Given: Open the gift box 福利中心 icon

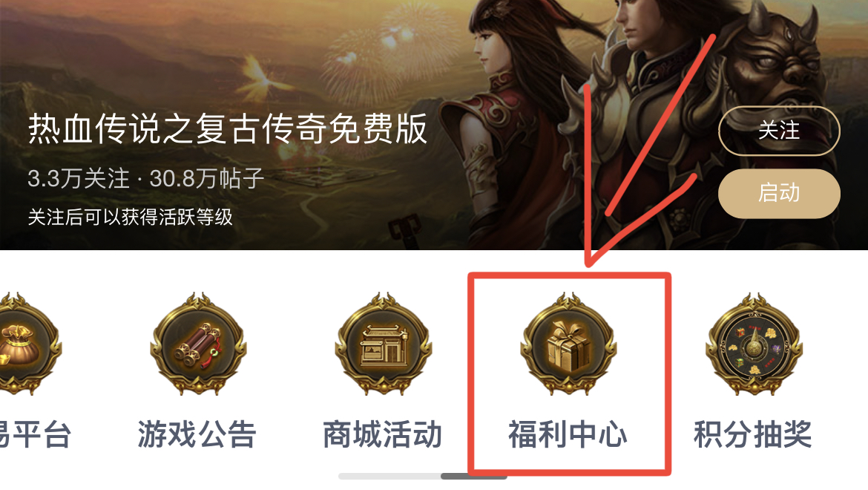Looking at the screenshot, I should [568, 343].
